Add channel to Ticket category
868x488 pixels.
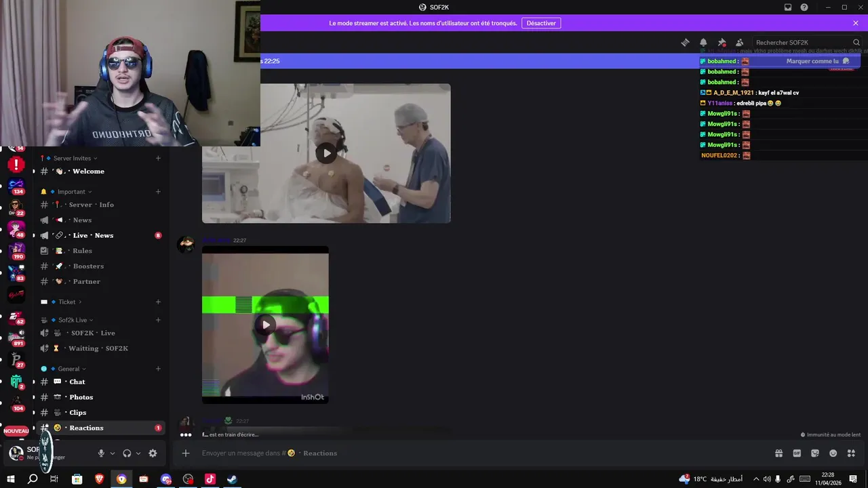click(158, 302)
